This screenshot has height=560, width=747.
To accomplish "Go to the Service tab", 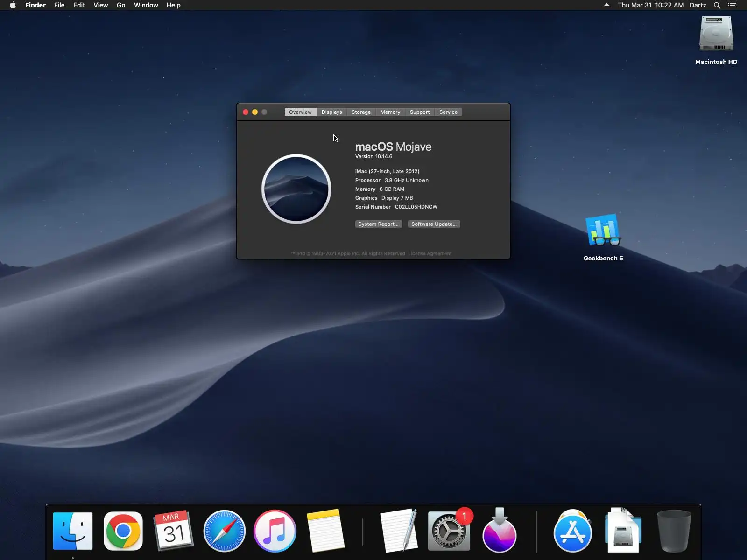I will pyautogui.click(x=448, y=112).
